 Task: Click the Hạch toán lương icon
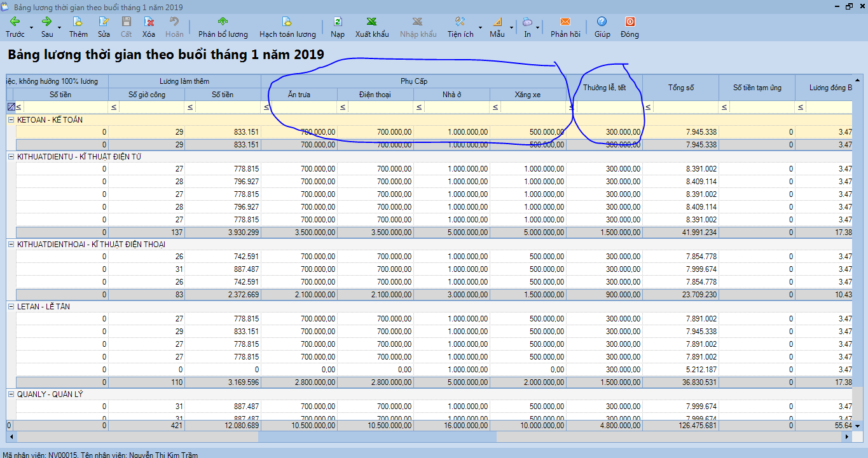tap(287, 22)
